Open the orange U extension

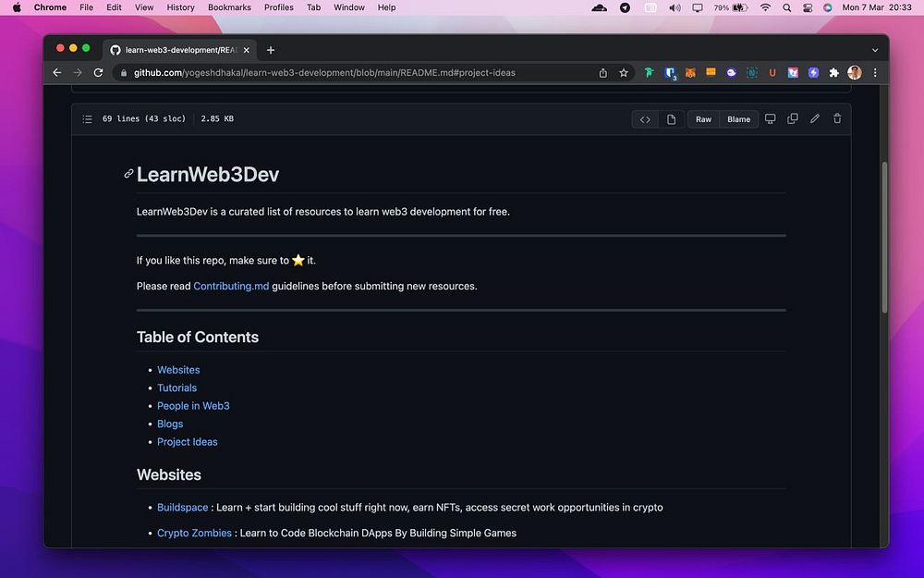[x=772, y=72]
